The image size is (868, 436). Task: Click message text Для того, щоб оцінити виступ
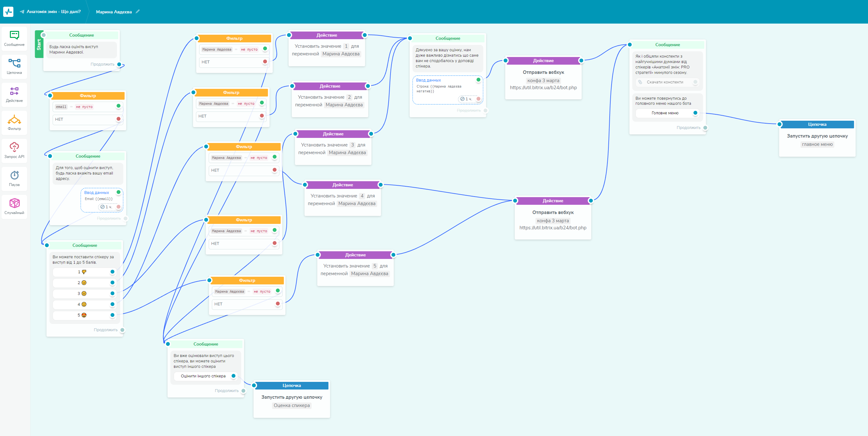[84, 173]
